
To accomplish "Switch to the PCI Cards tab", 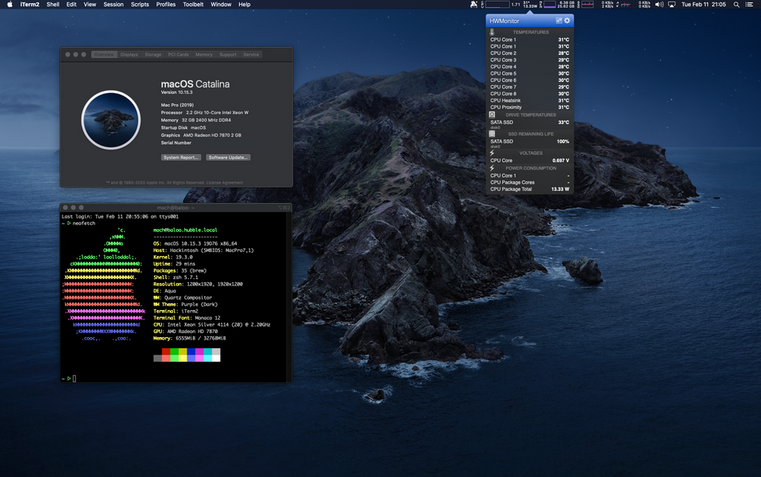I will 179,54.
